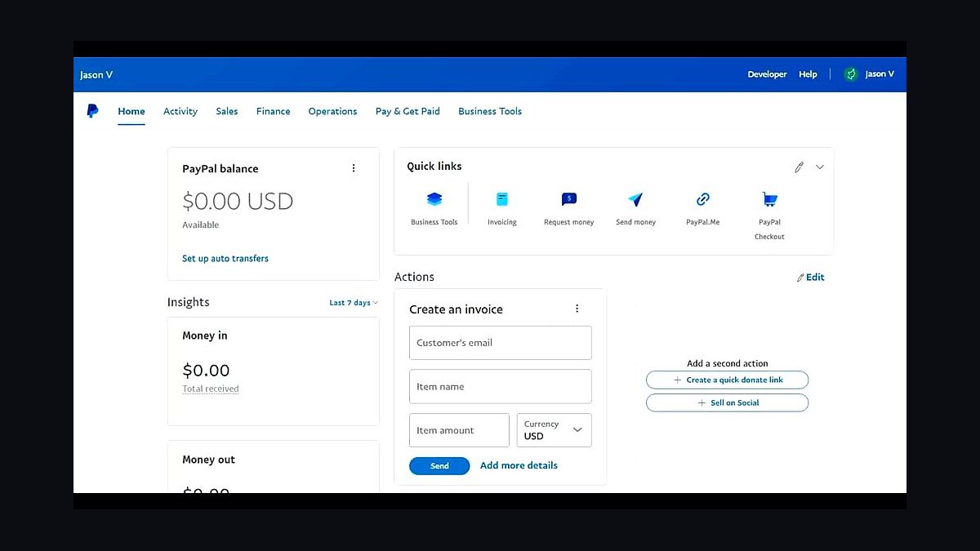This screenshot has height=551, width=980.
Task: Click the blue Send invoice button
Action: click(x=439, y=465)
